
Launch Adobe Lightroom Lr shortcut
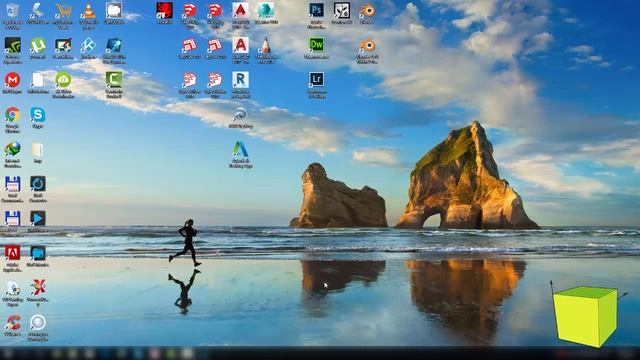(x=317, y=80)
